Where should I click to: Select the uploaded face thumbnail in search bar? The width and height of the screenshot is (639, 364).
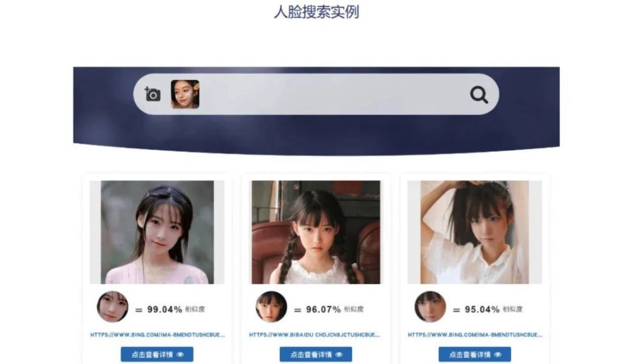coord(185,94)
